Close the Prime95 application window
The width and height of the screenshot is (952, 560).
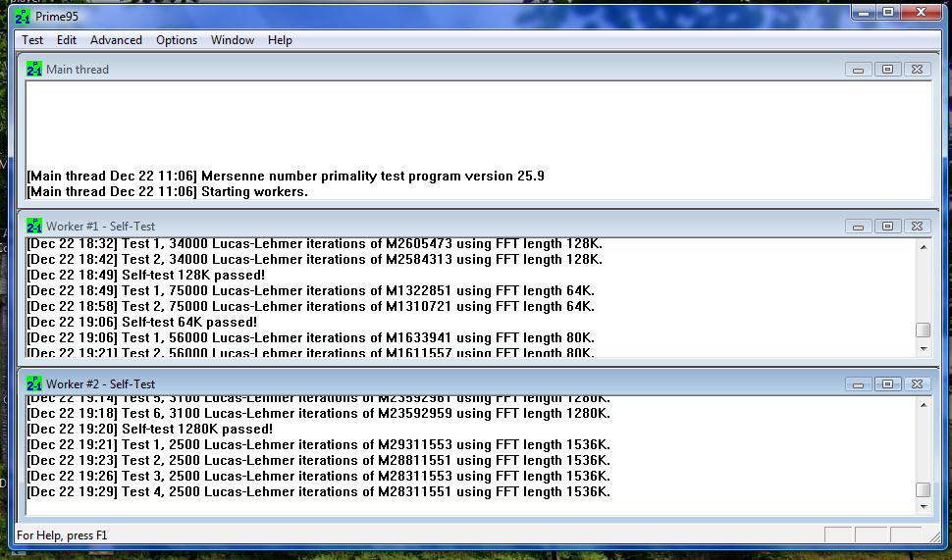[921, 12]
